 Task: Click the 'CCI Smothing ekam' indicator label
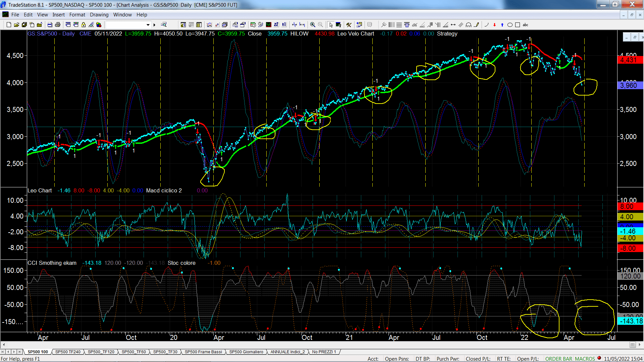click(x=52, y=263)
